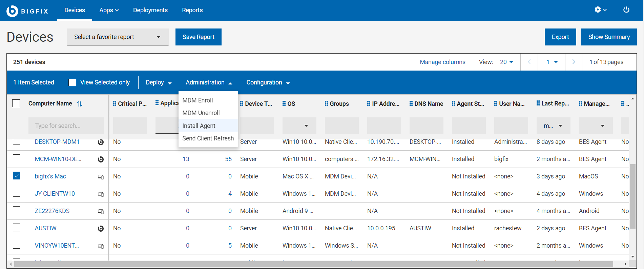This screenshot has height=269, width=644.
Task: Click the power logout icon
Action: [626, 10]
